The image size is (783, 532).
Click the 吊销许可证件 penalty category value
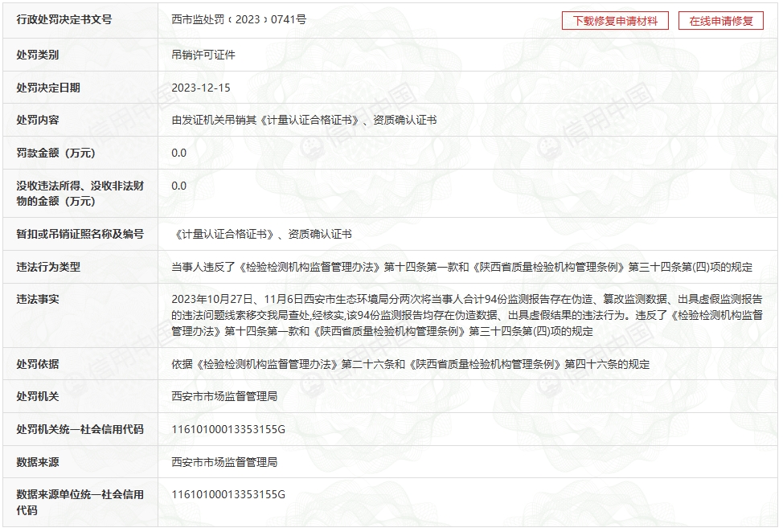pyautogui.click(x=203, y=55)
